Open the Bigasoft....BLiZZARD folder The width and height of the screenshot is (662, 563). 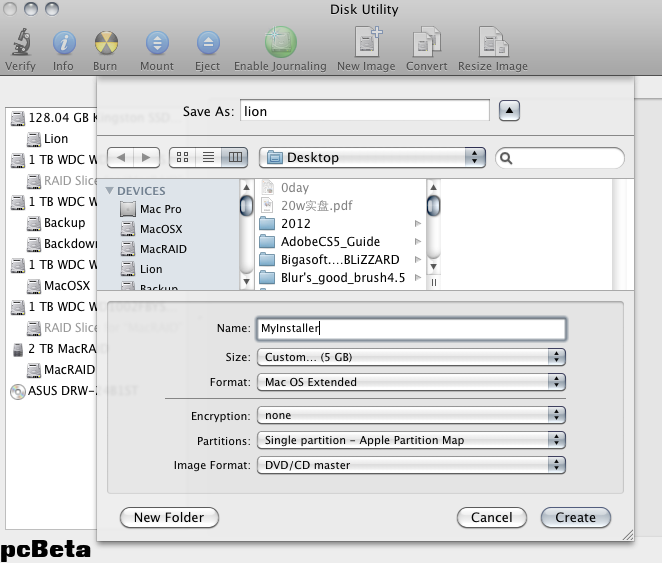(x=329, y=260)
